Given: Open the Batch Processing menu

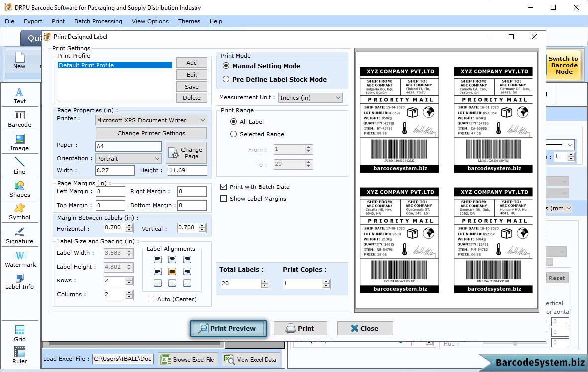Looking at the screenshot, I should 98,21.
